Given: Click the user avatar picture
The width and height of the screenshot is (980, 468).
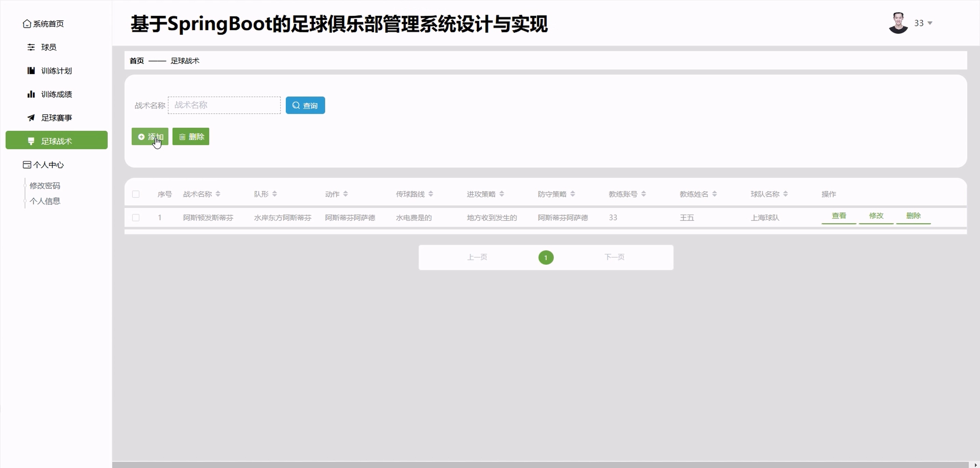Looking at the screenshot, I should pyautogui.click(x=898, y=23).
